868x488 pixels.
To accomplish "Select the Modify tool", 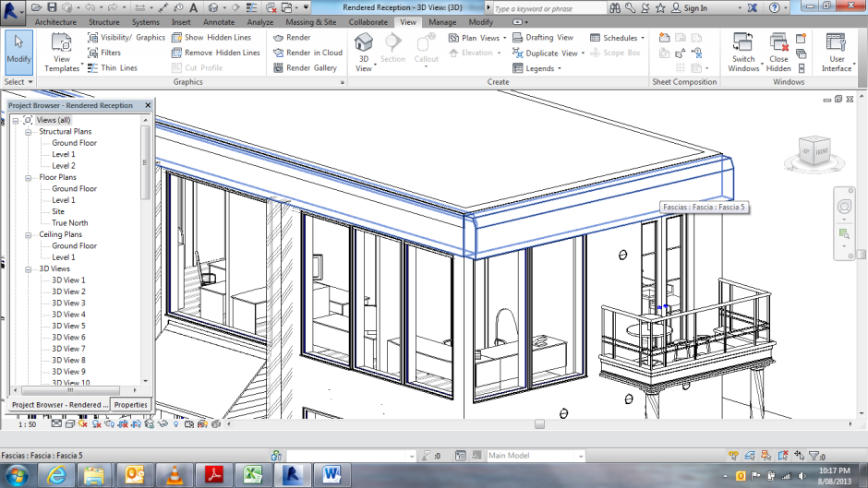I will click(x=18, y=50).
